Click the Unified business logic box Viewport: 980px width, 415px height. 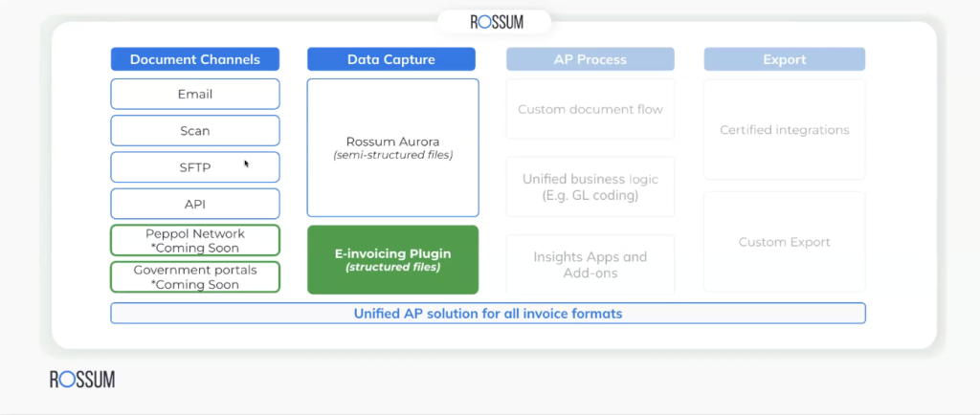[x=590, y=187]
